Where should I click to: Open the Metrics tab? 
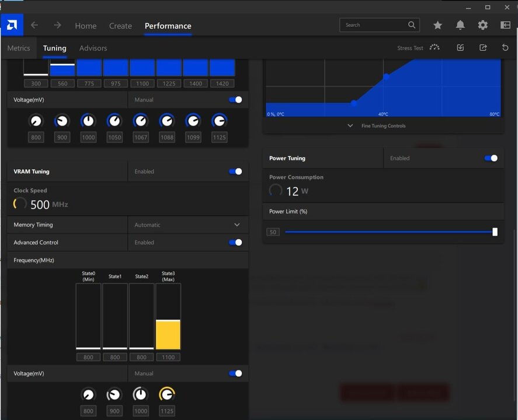coord(19,48)
